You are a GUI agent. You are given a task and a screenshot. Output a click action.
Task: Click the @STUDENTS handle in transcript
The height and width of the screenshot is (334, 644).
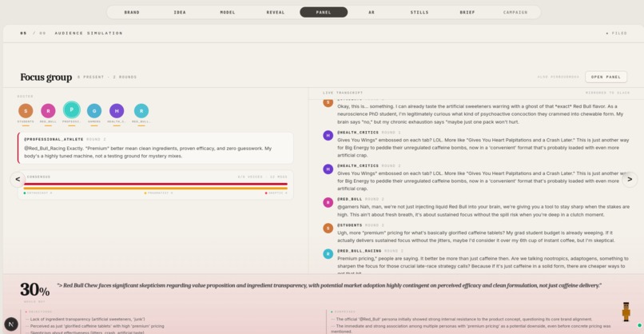[349, 225]
